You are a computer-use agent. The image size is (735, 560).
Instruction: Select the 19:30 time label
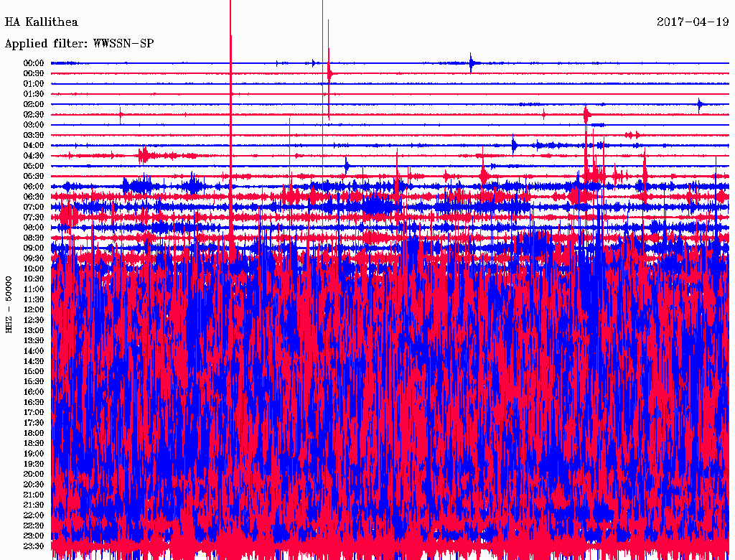pyautogui.click(x=34, y=464)
